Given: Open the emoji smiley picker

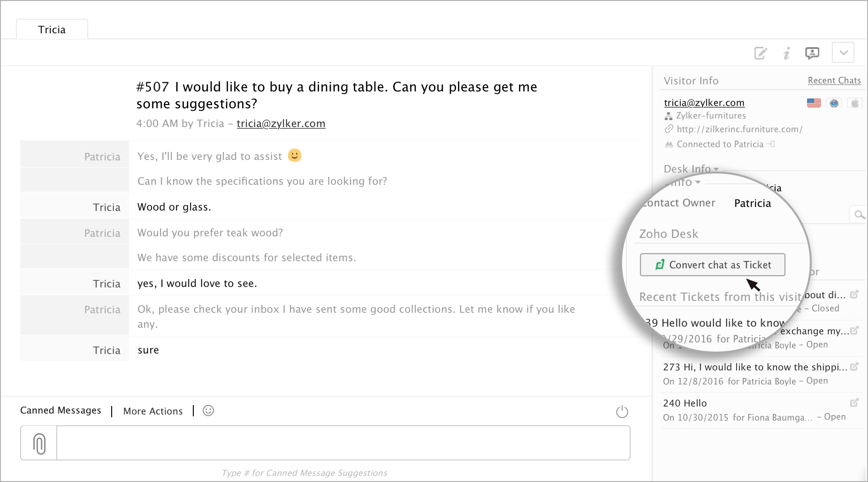Looking at the screenshot, I should click(208, 411).
